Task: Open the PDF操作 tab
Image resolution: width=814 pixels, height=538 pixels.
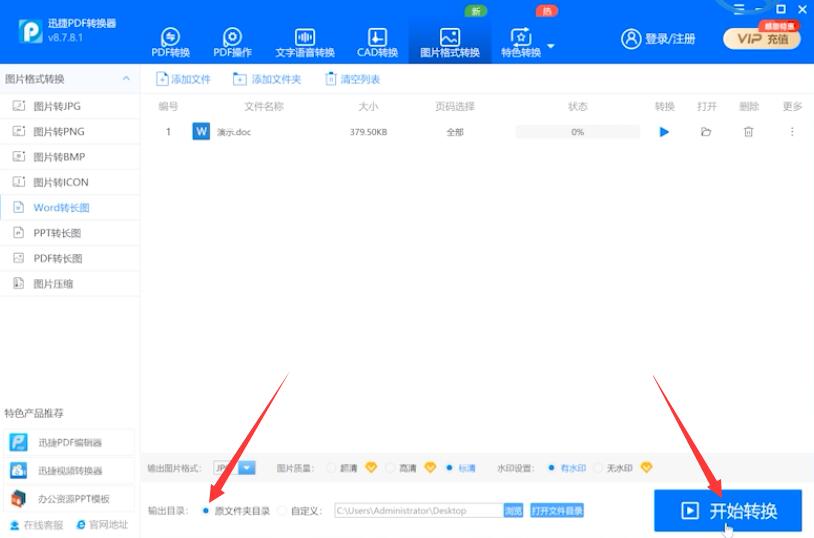Action: coord(232,43)
